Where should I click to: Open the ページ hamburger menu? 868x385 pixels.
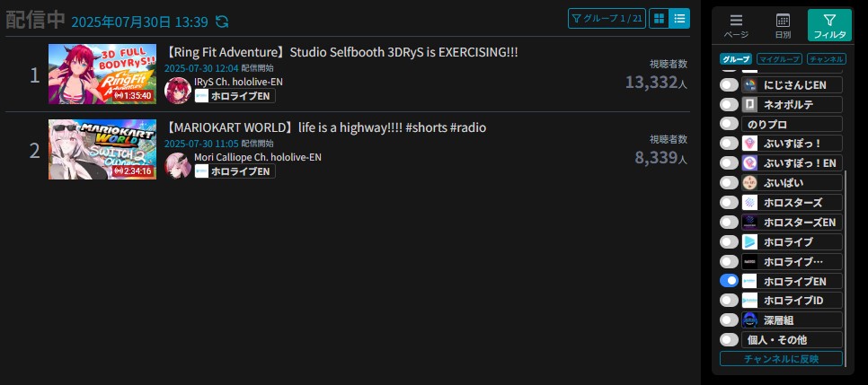(x=736, y=26)
